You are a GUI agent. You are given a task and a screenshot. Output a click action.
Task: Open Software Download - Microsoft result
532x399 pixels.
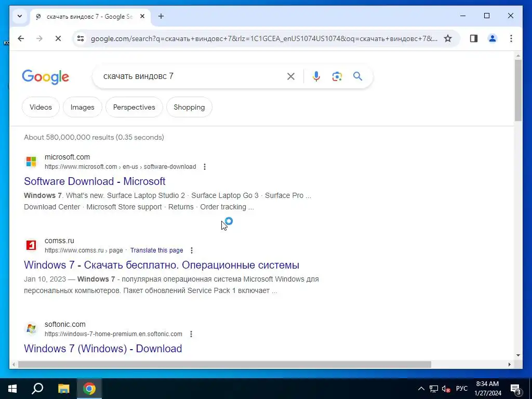click(x=95, y=181)
